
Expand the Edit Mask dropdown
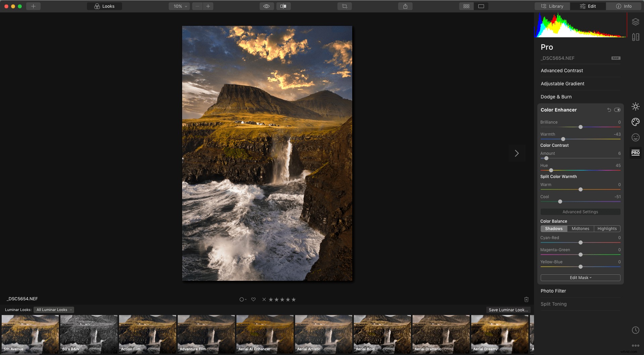click(580, 278)
